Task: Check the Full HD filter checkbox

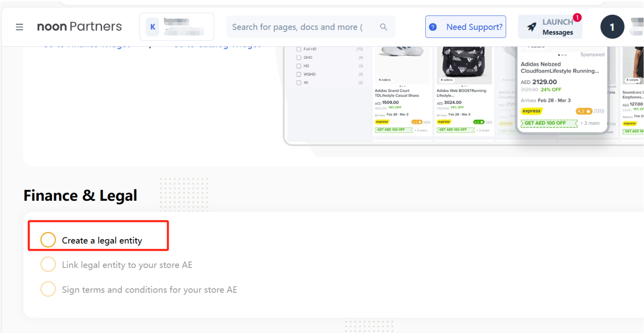Action: point(299,49)
